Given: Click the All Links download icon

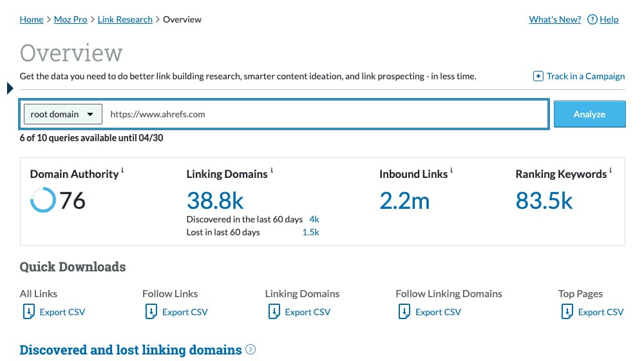Looking at the screenshot, I should [x=28, y=311].
